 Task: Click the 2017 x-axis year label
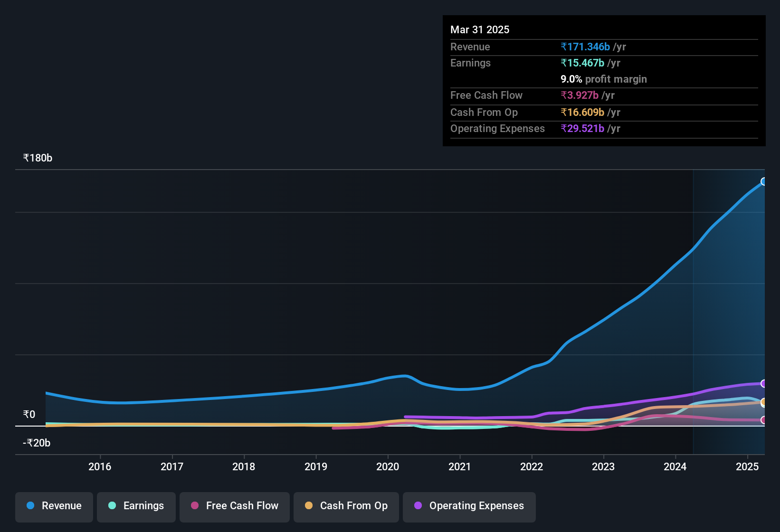coord(172,466)
